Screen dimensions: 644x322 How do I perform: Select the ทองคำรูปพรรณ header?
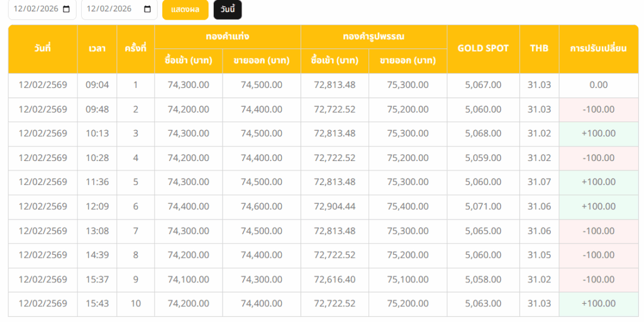click(x=374, y=36)
